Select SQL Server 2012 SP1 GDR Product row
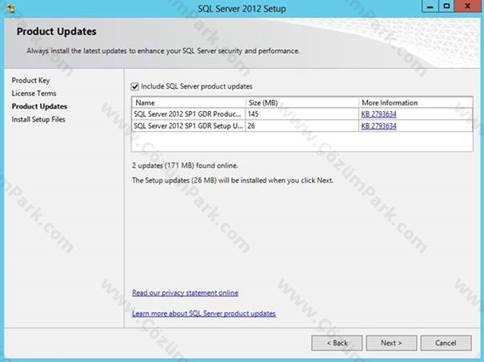The image size is (484, 362). tap(302, 114)
